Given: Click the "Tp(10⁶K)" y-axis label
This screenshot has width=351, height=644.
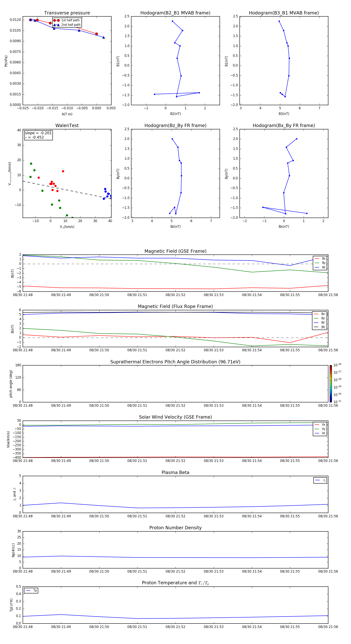Looking at the screenshot, I should click(11, 605).
